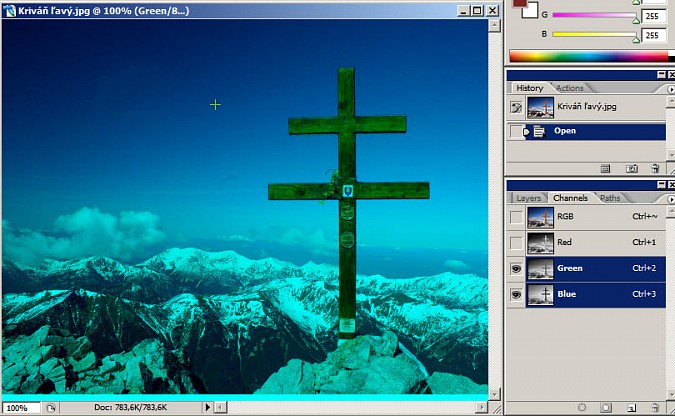Image resolution: width=675 pixels, height=416 pixels.
Task: Click the Doc: 783,6K/783,6K status text
Action: click(130, 407)
